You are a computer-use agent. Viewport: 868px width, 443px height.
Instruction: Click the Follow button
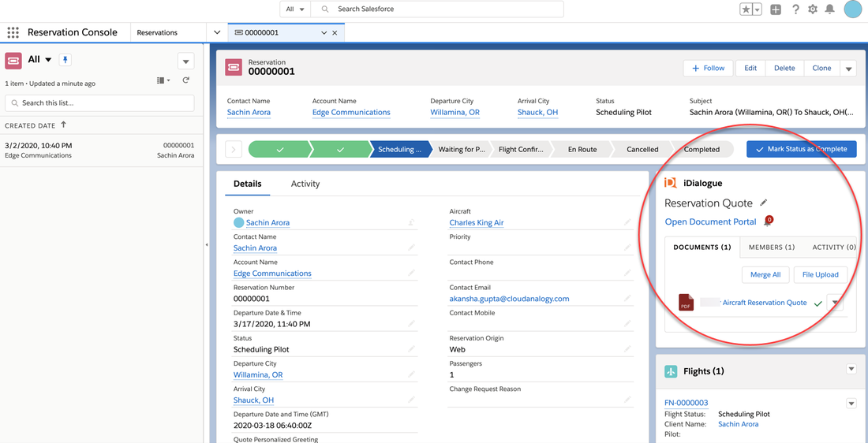pyautogui.click(x=709, y=68)
